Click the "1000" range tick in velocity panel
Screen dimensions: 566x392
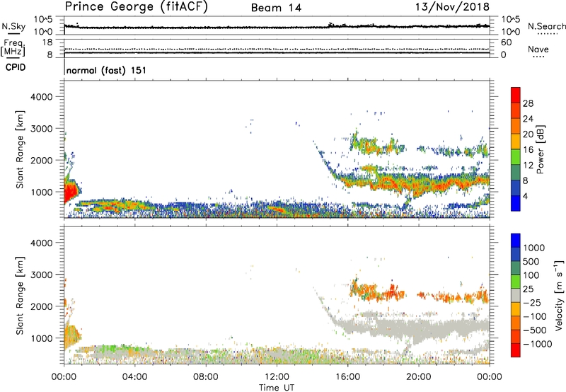(41, 338)
